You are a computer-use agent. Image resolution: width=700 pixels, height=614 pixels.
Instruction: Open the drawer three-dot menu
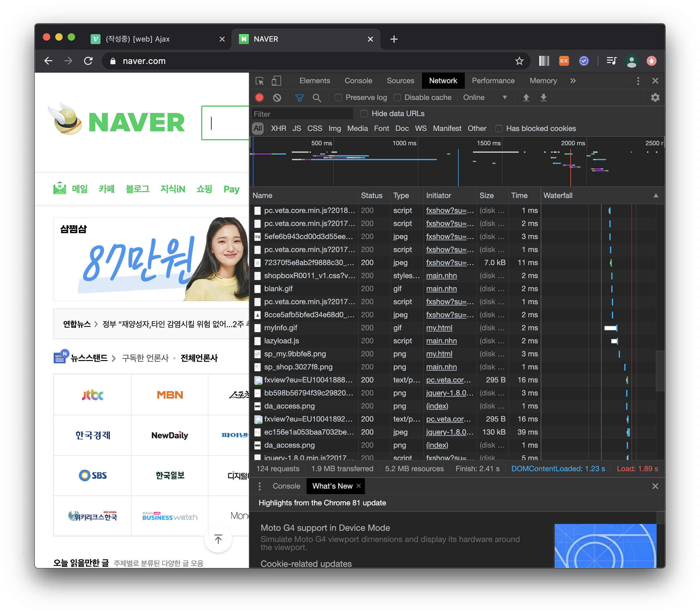click(x=260, y=486)
